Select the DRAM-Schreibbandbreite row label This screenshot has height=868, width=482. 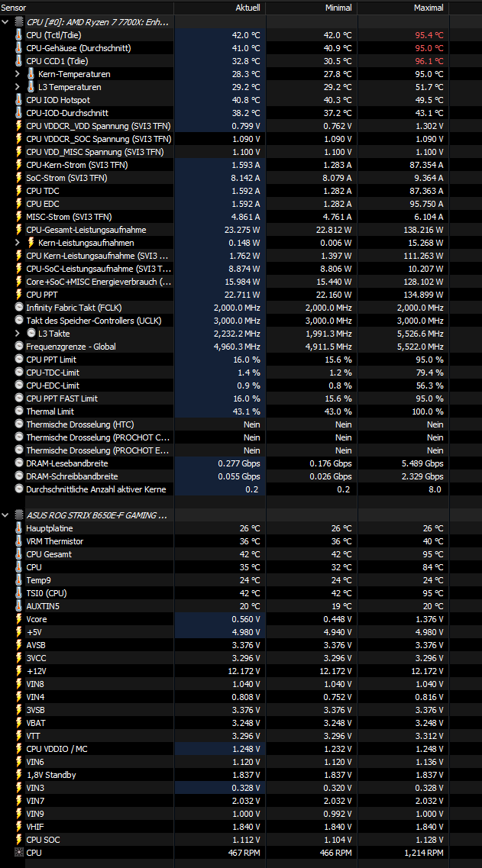click(72, 476)
